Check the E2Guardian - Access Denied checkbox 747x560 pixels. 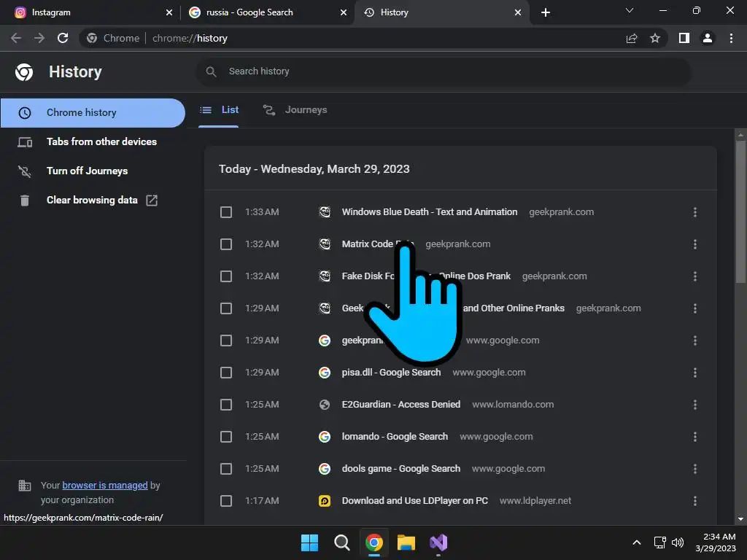coord(226,405)
